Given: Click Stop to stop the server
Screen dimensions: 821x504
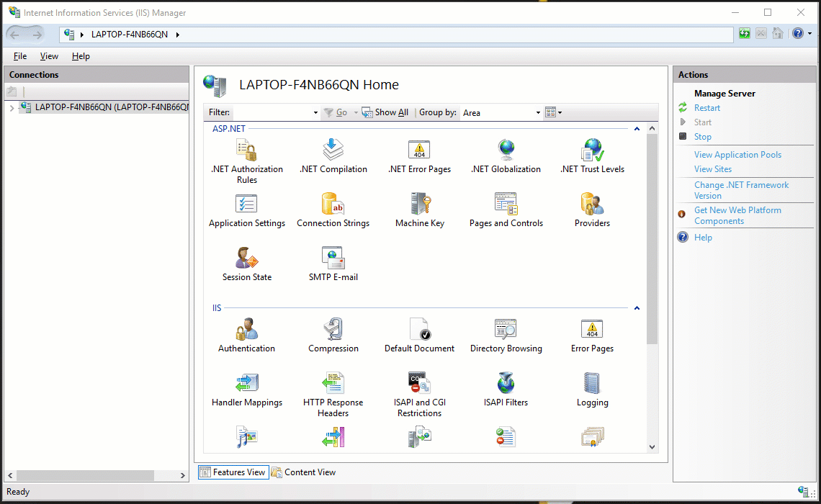Looking at the screenshot, I should coord(703,137).
